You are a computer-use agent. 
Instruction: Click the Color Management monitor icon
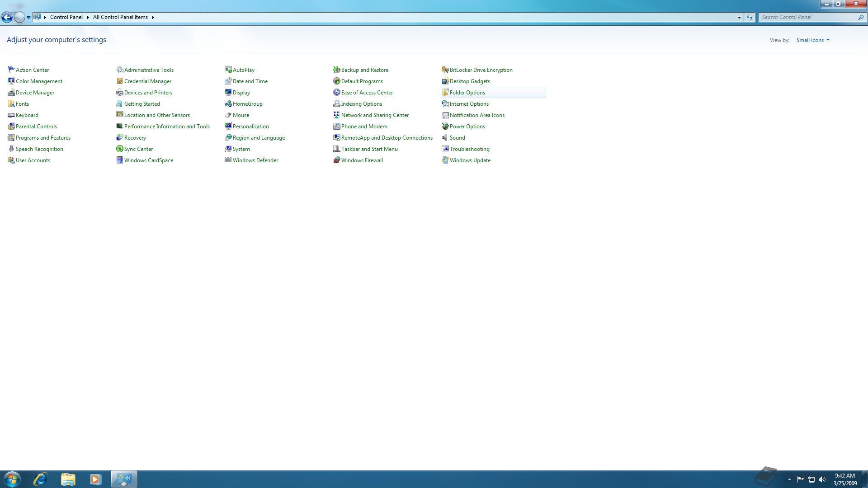11,81
